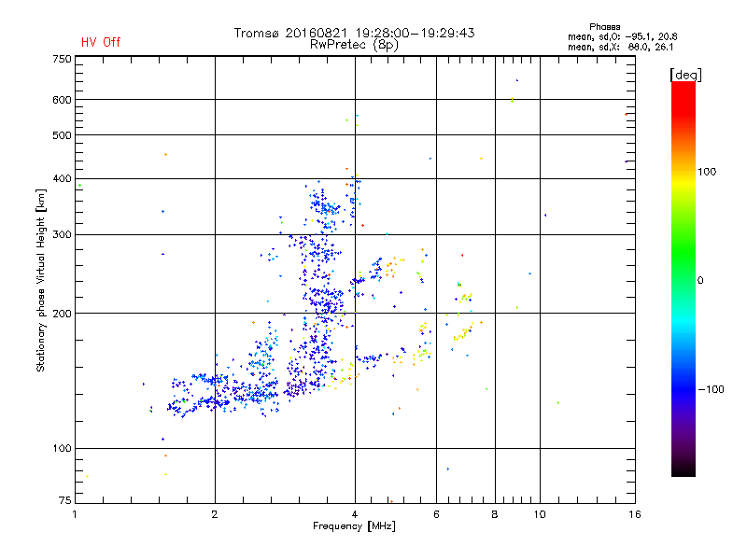Click the 'Phases' heading at top right

click(604, 27)
